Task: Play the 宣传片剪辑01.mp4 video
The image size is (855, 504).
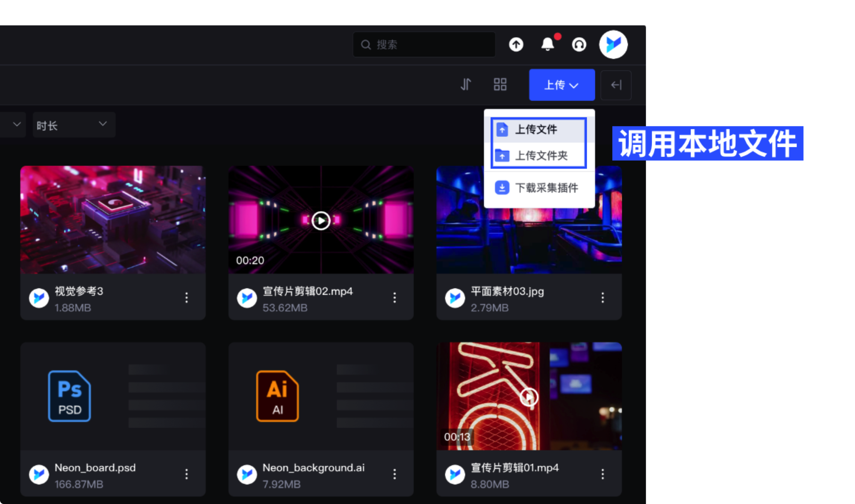Action: (x=529, y=397)
